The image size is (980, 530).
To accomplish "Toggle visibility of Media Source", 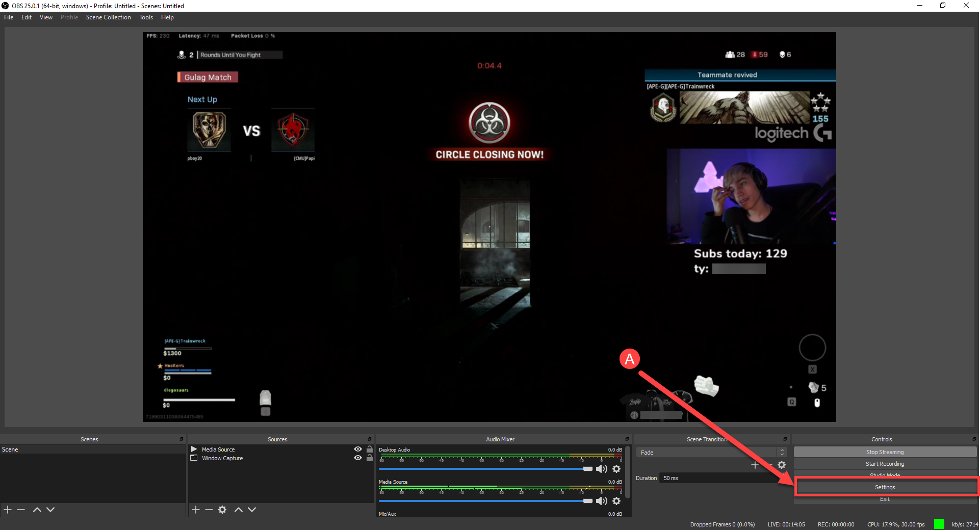I will point(358,449).
